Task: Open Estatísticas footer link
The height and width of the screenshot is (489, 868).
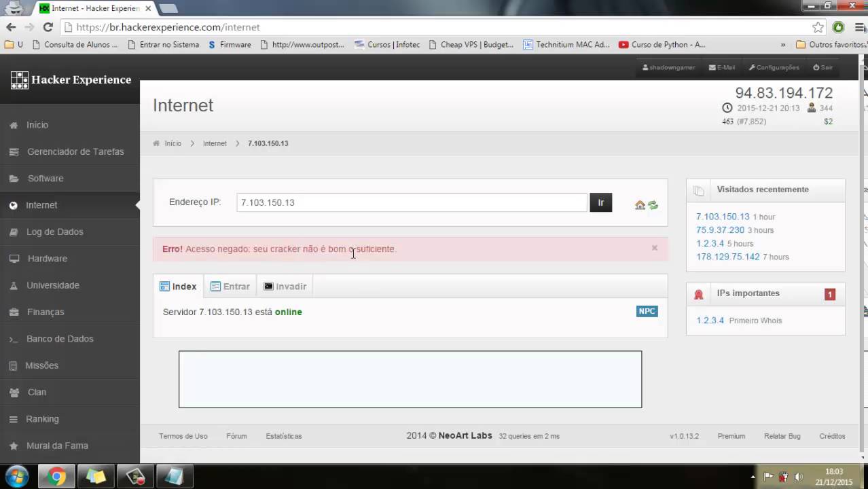Action: (x=284, y=436)
